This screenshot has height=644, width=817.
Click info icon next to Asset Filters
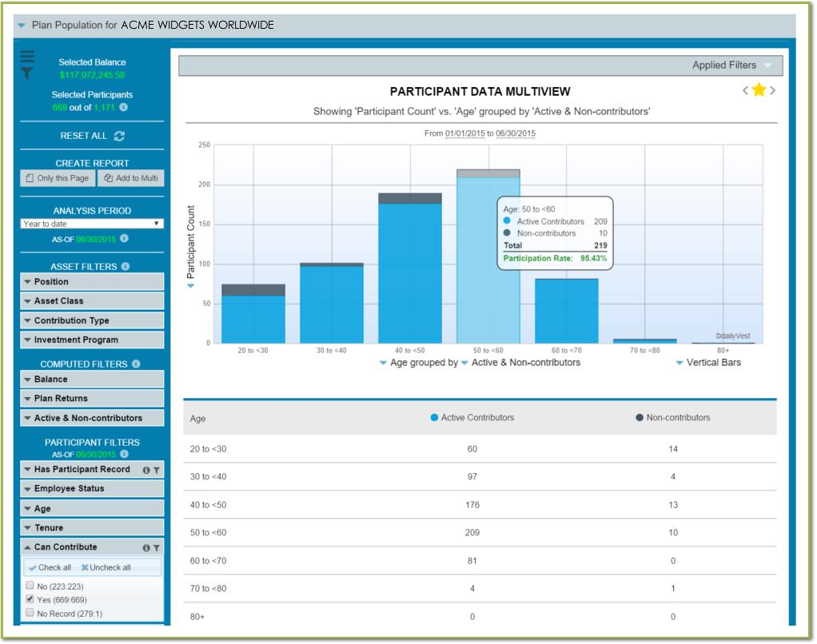click(126, 267)
